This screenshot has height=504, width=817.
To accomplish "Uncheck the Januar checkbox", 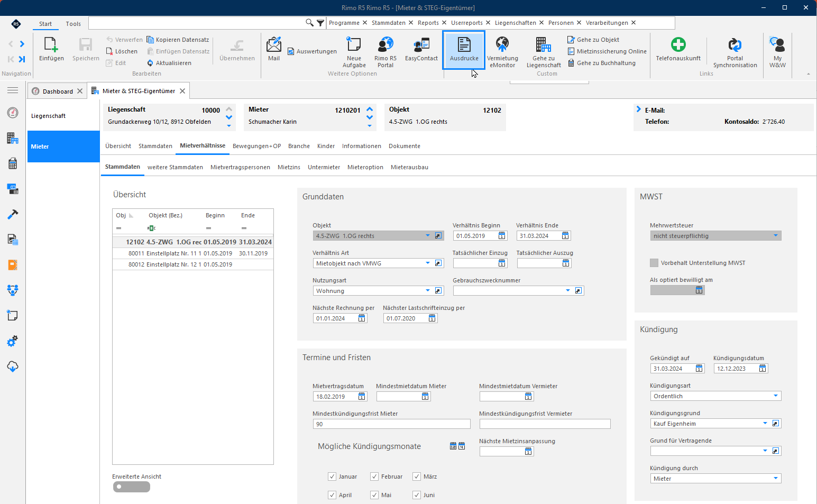I will pos(332,476).
